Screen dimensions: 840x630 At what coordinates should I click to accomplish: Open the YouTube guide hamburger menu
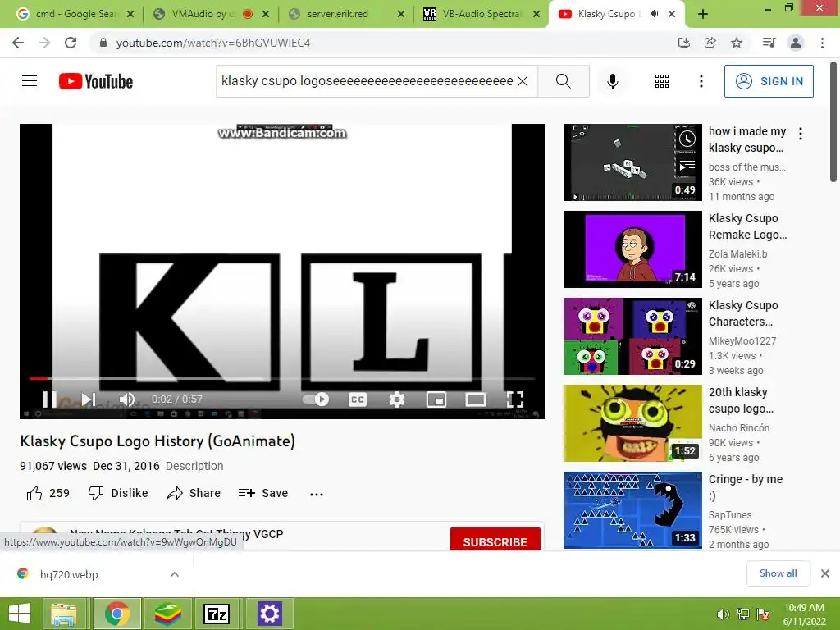pyautogui.click(x=30, y=81)
